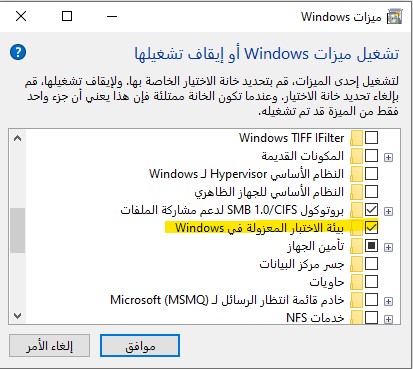
Task: Click the folder icon next to NFS خدمات
Action: [x=356, y=318]
